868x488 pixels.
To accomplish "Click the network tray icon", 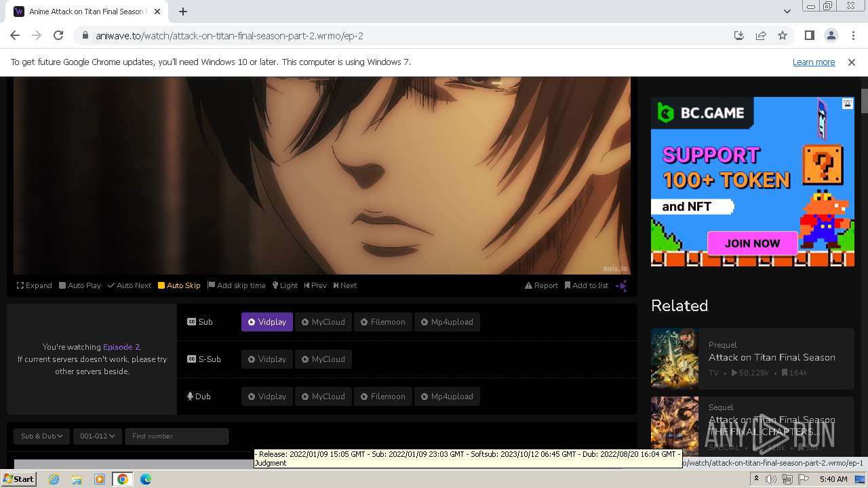I will (787, 479).
